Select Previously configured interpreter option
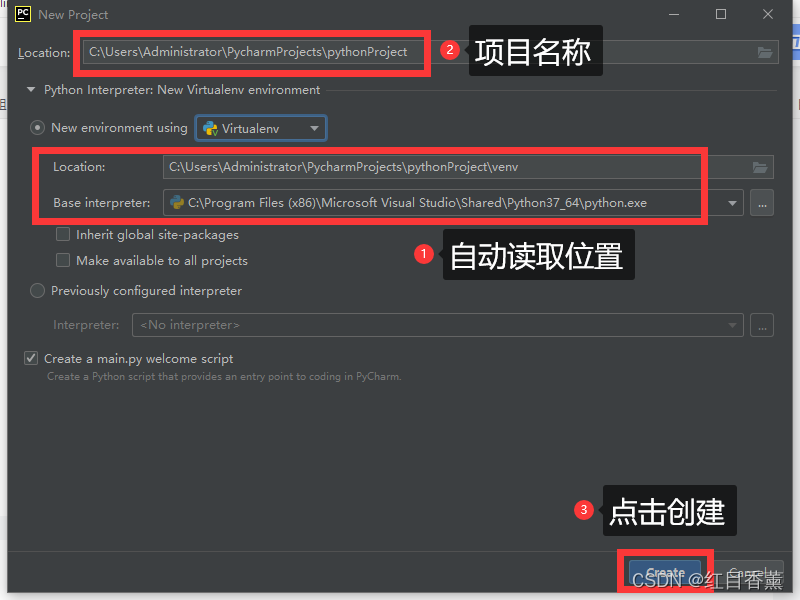800x600 pixels. point(37,291)
